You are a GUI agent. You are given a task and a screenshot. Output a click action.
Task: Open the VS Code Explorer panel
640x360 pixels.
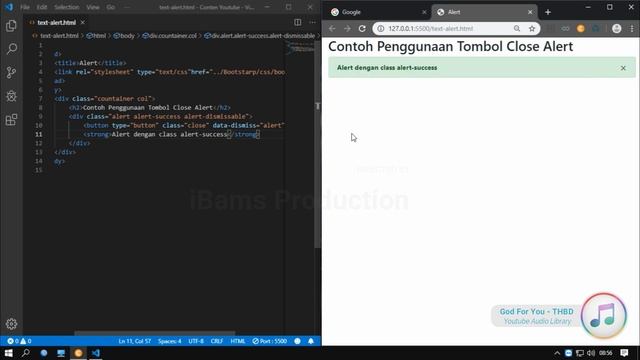point(11,26)
